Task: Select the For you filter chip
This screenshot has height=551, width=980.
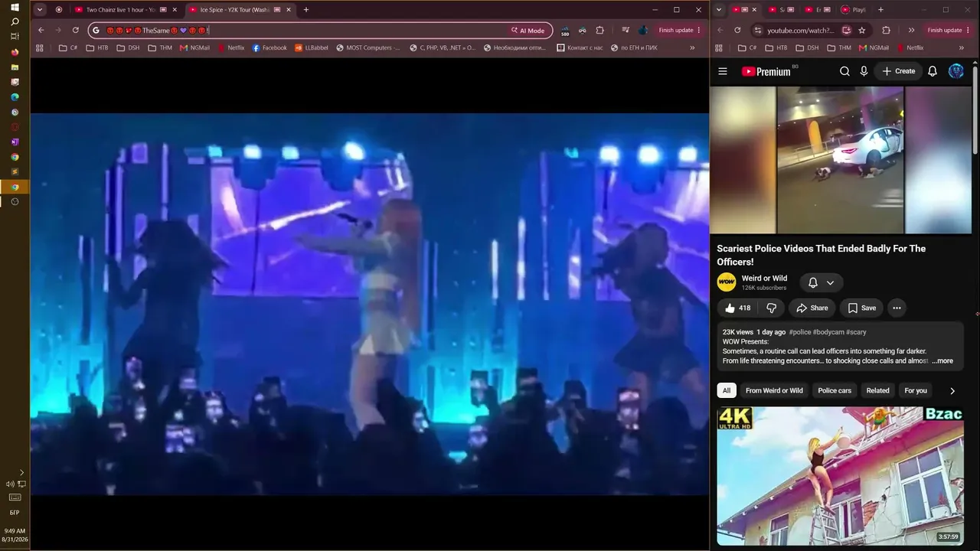Action: click(x=916, y=390)
